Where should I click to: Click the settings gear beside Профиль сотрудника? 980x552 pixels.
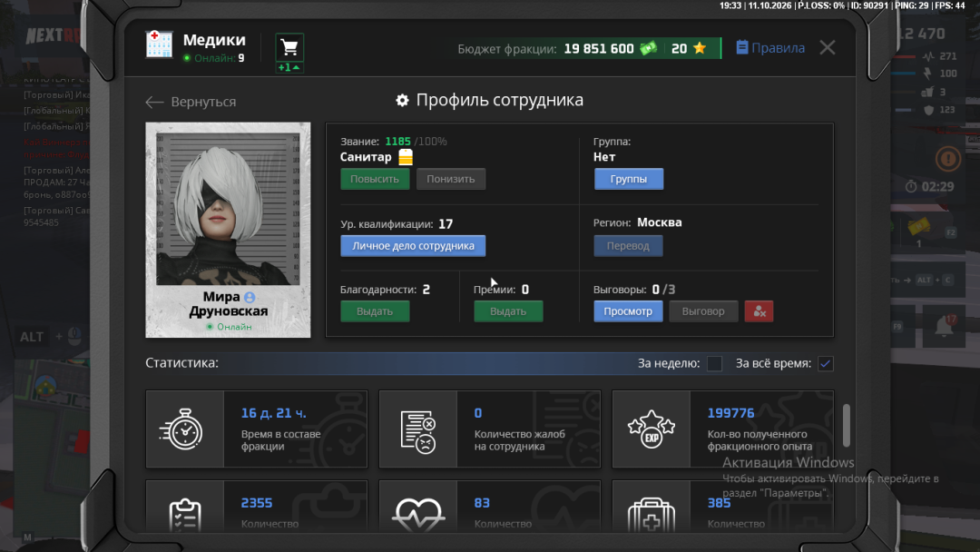pos(403,100)
